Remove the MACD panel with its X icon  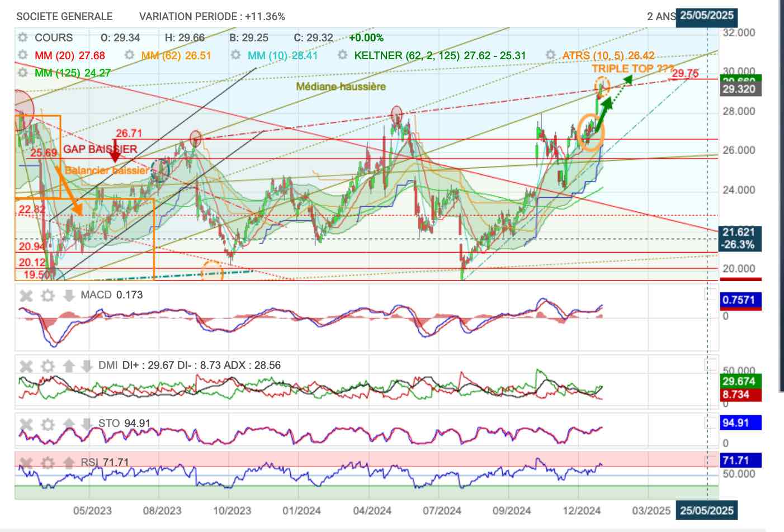coord(26,295)
